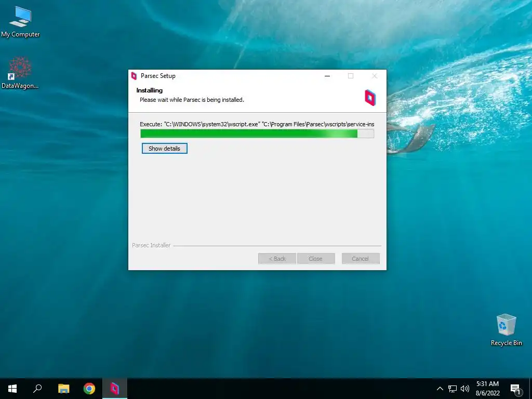Open the taskbar clock showing 5:31 AM
Image resolution: width=532 pixels, height=399 pixels.
(487, 389)
